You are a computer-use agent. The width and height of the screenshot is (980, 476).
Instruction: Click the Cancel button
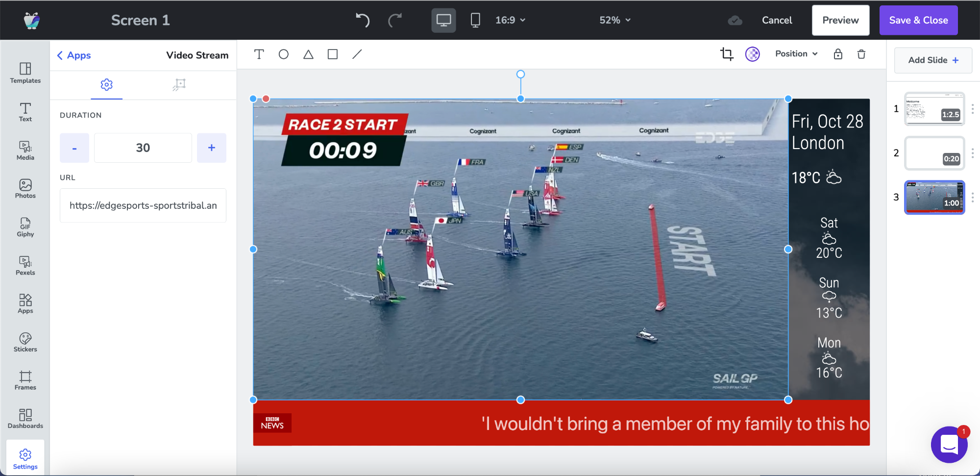pyautogui.click(x=777, y=20)
